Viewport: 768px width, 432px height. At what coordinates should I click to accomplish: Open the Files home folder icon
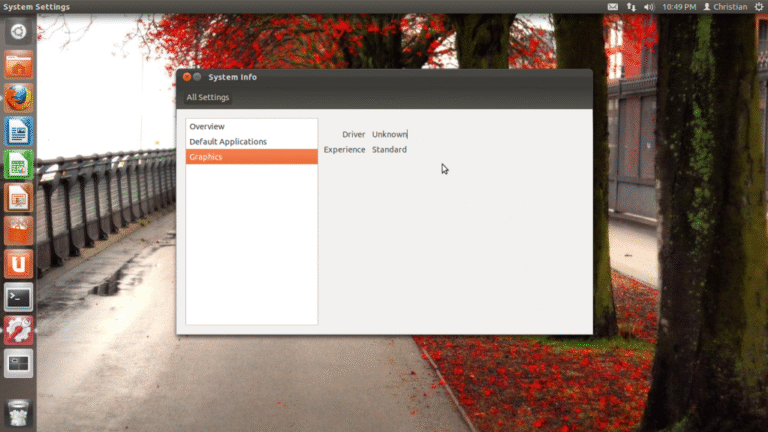[x=18, y=65]
